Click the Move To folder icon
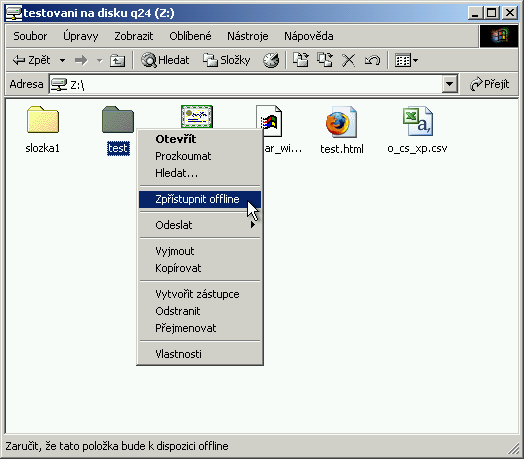This screenshot has width=524, height=459. click(301, 61)
